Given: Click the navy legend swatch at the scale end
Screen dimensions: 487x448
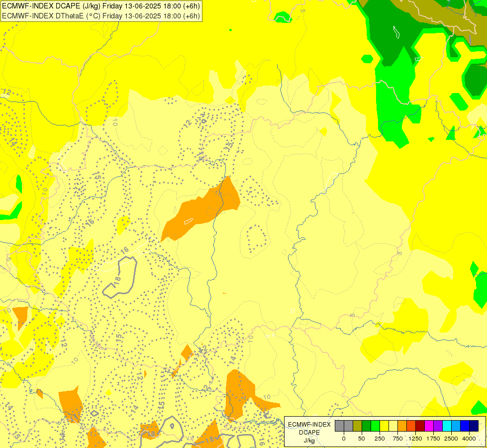Looking at the screenshot, I should (474, 426).
